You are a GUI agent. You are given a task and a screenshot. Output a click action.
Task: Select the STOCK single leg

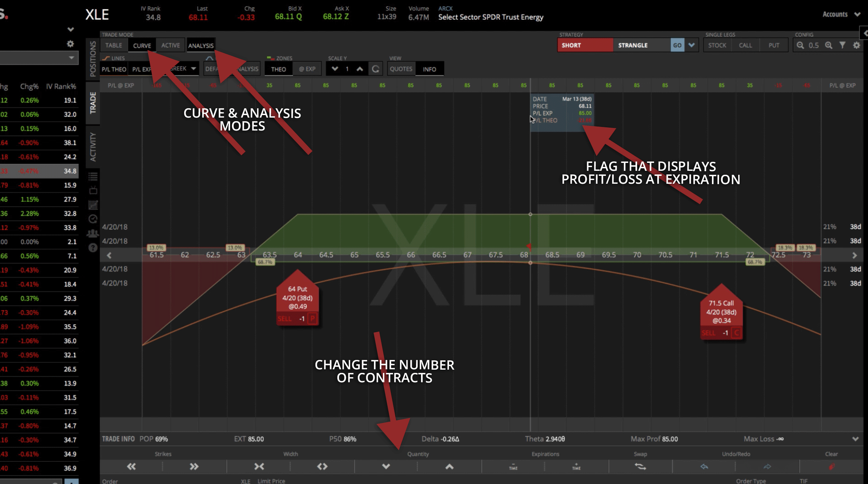pos(717,45)
